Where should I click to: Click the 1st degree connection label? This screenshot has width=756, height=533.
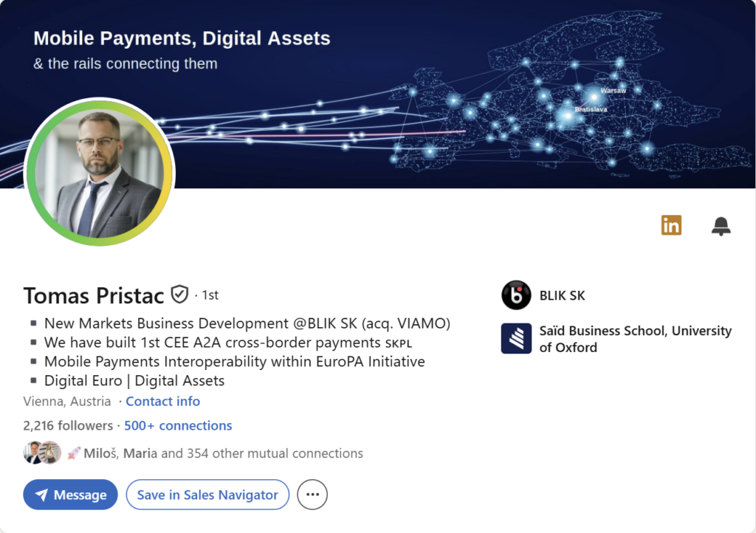click(210, 295)
